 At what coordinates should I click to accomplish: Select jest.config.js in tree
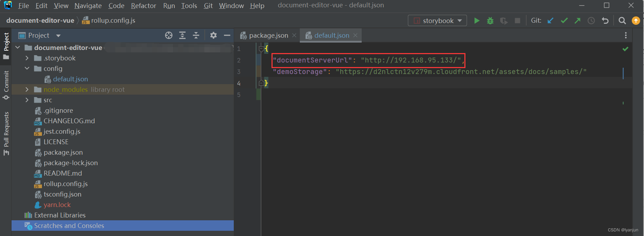(61, 131)
